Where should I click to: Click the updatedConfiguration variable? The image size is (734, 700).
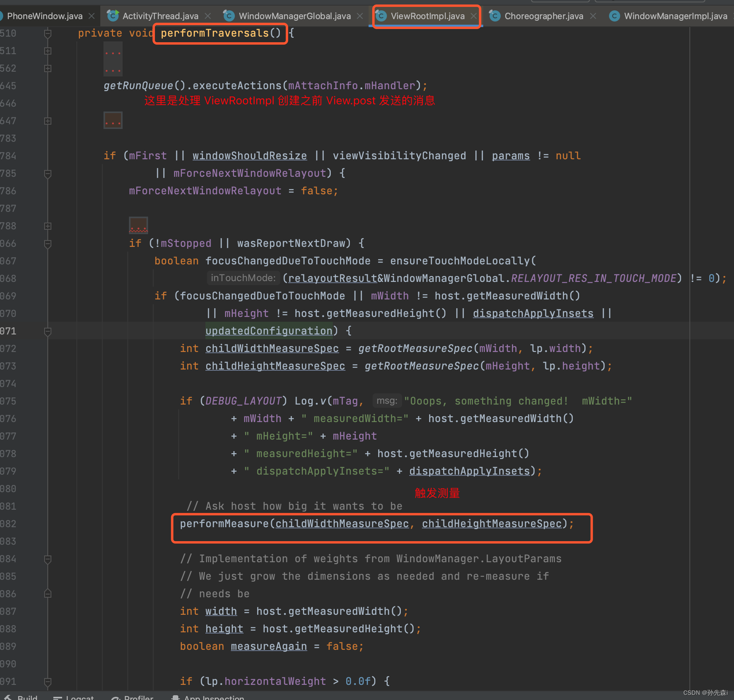(x=269, y=331)
